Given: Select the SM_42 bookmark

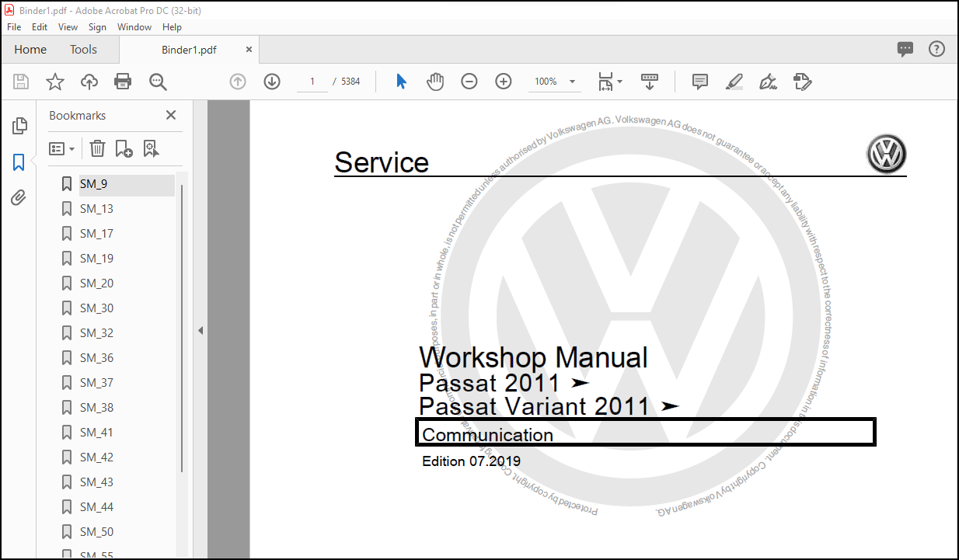Looking at the screenshot, I should 96,457.
